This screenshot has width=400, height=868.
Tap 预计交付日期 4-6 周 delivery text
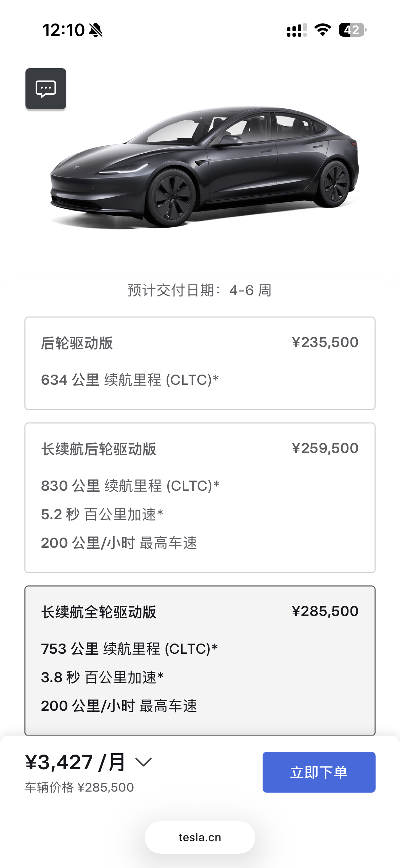(199, 290)
